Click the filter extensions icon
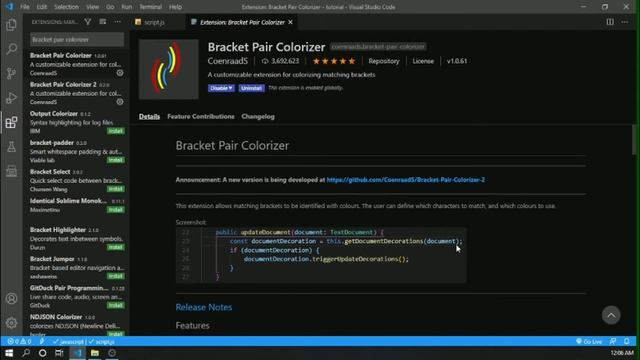640x360 pixels. click(88, 22)
